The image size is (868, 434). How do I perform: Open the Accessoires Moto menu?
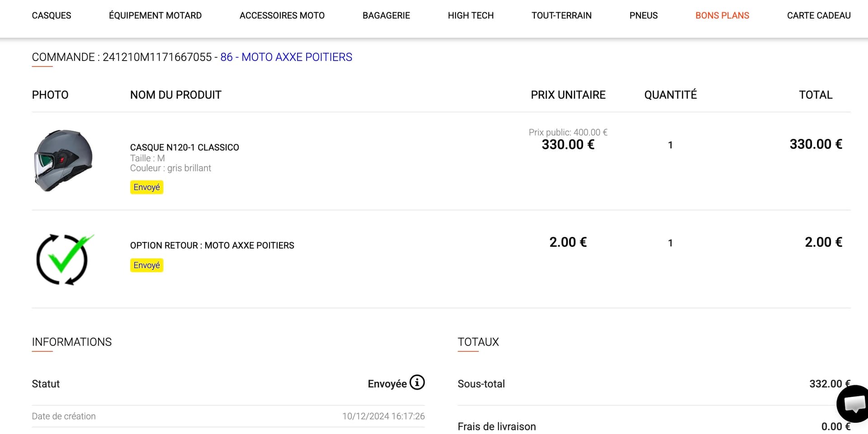[x=282, y=15]
